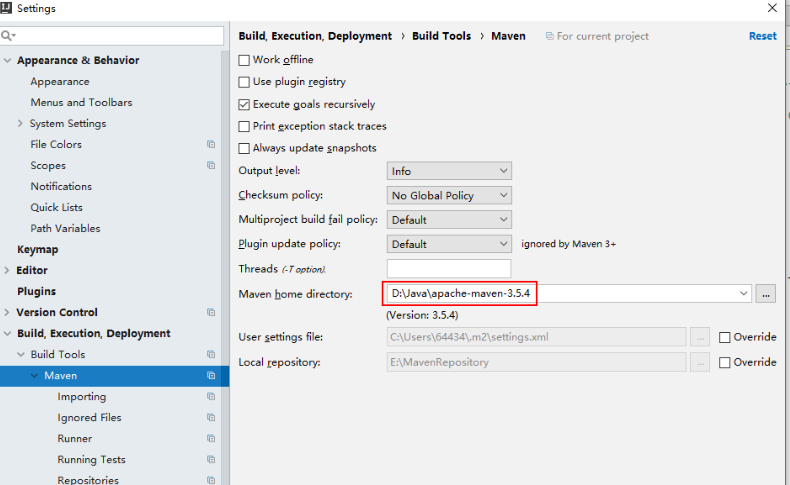
Task: Enable Use plugin registry checkbox
Action: pos(244,82)
